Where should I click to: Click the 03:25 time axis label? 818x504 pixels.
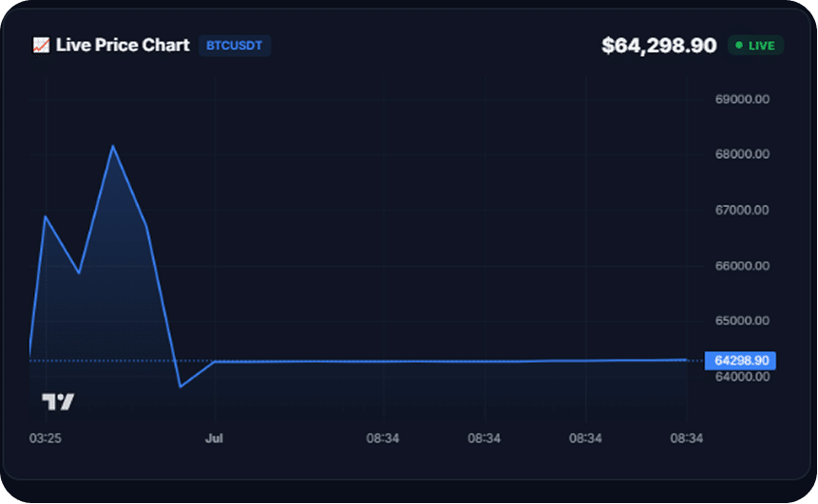point(46,439)
